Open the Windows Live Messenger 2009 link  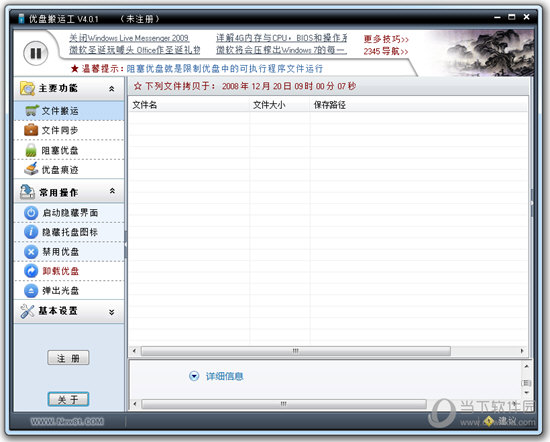(129, 38)
